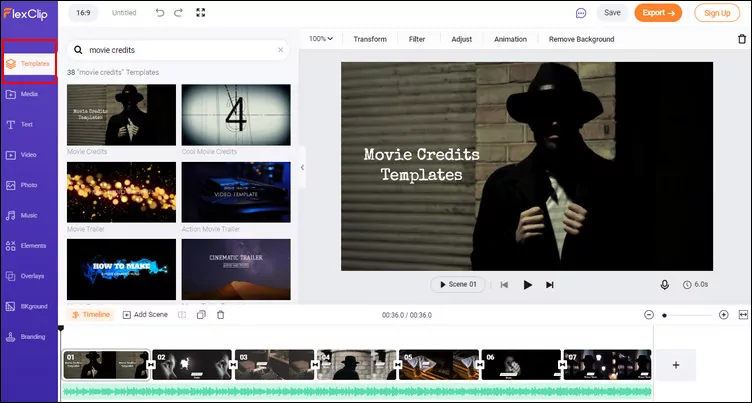Click the microphone voiceover icon
Screen dimensions: 752x403
coord(664,285)
